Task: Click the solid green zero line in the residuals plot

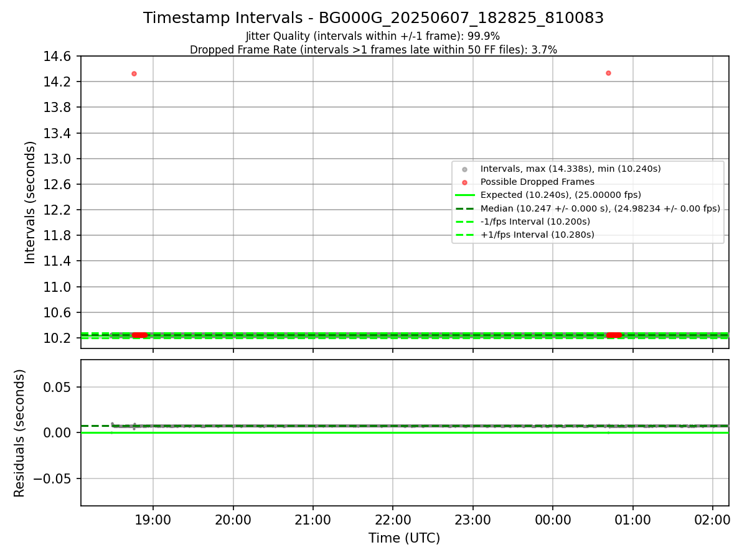Action: pos(405,432)
